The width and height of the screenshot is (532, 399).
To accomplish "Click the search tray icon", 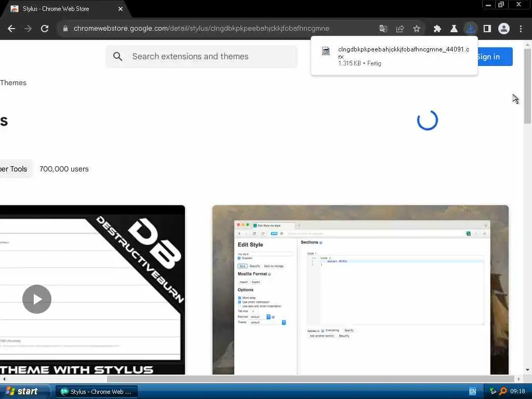I will point(503,391).
